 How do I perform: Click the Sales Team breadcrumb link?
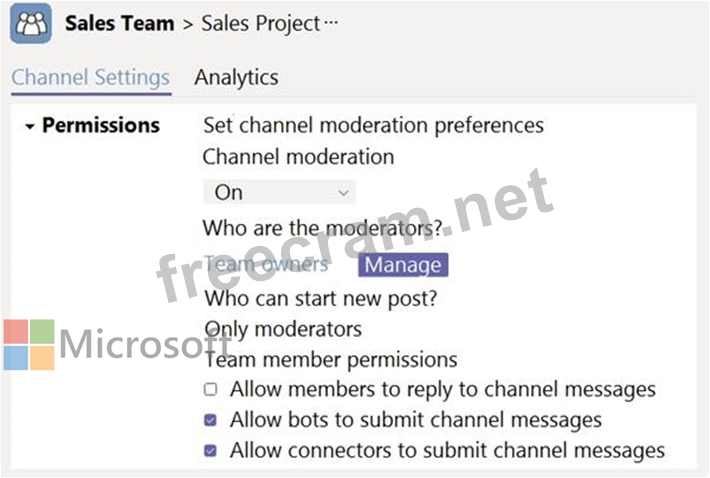118,23
